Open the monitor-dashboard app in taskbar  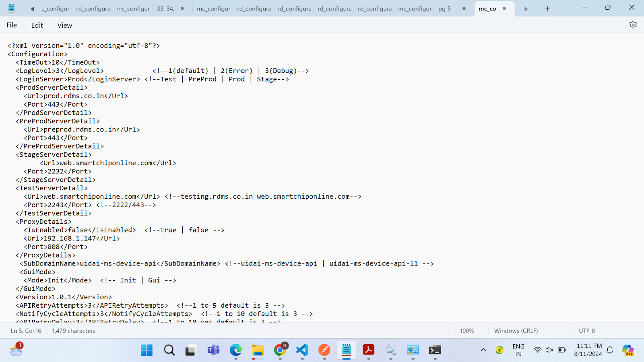point(413,350)
